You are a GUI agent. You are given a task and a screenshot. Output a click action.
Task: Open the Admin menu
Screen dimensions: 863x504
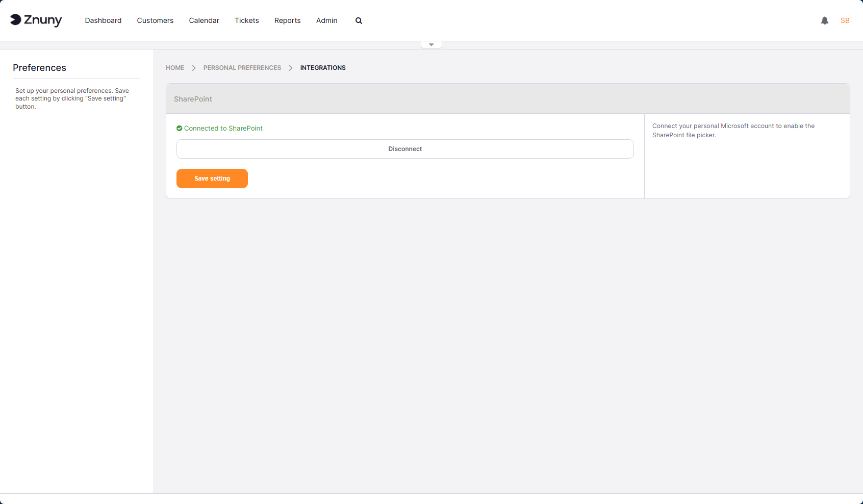point(327,20)
